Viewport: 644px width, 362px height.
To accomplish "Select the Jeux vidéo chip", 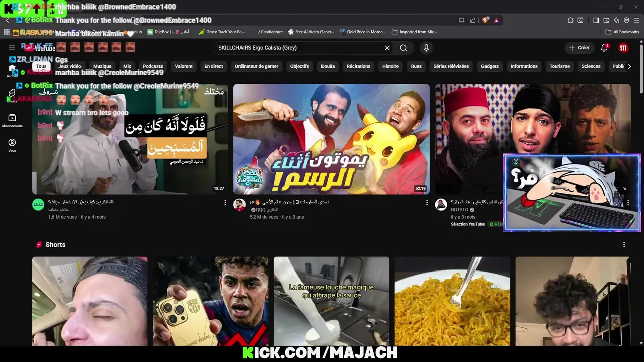I will click(x=69, y=66).
